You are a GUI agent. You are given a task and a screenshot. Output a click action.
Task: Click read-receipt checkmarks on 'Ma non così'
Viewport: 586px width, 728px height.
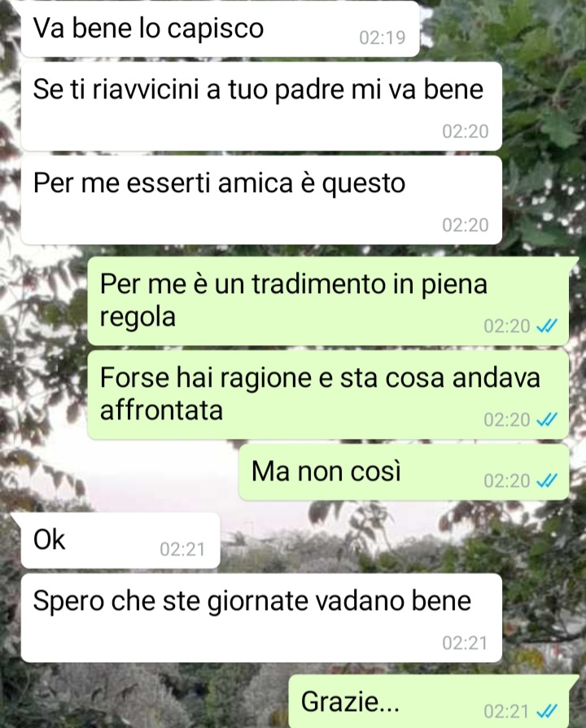[547, 481]
